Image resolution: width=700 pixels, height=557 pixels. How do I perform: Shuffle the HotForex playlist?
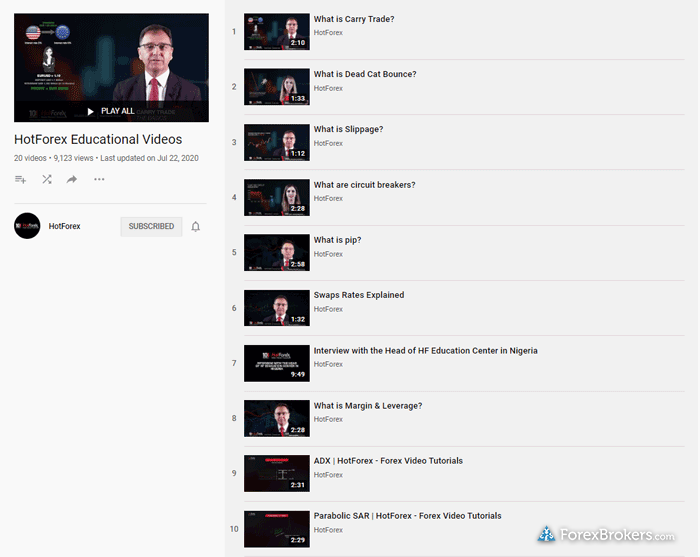(47, 179)
